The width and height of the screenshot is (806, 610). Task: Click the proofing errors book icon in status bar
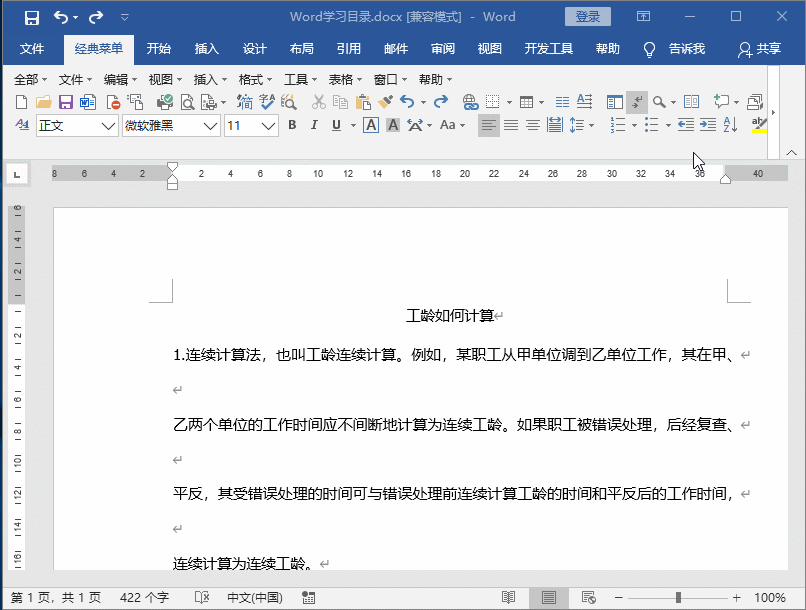[202, 598]
